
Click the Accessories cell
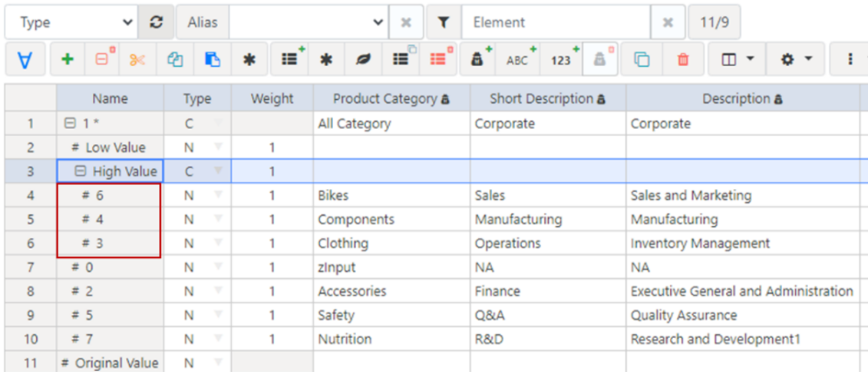coord(391,291)
